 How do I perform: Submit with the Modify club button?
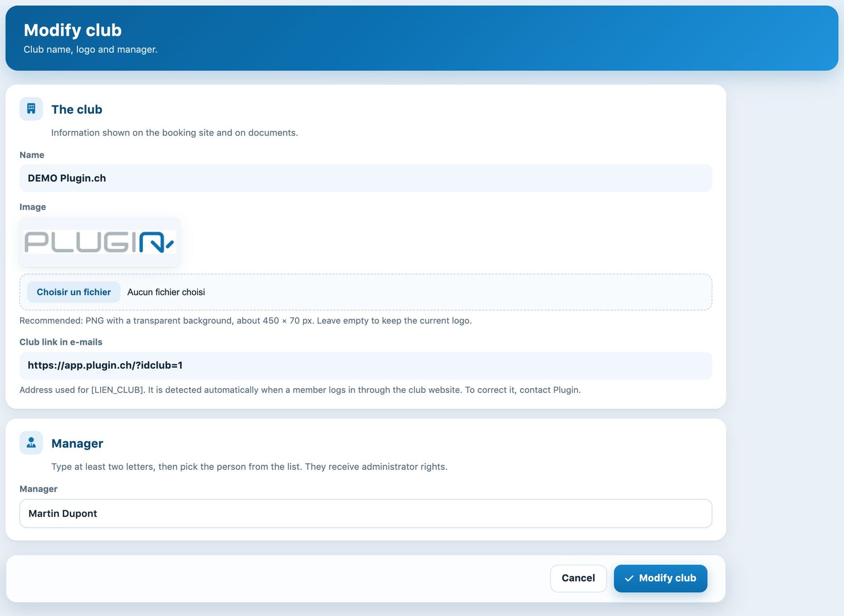(x=660, y=579)
